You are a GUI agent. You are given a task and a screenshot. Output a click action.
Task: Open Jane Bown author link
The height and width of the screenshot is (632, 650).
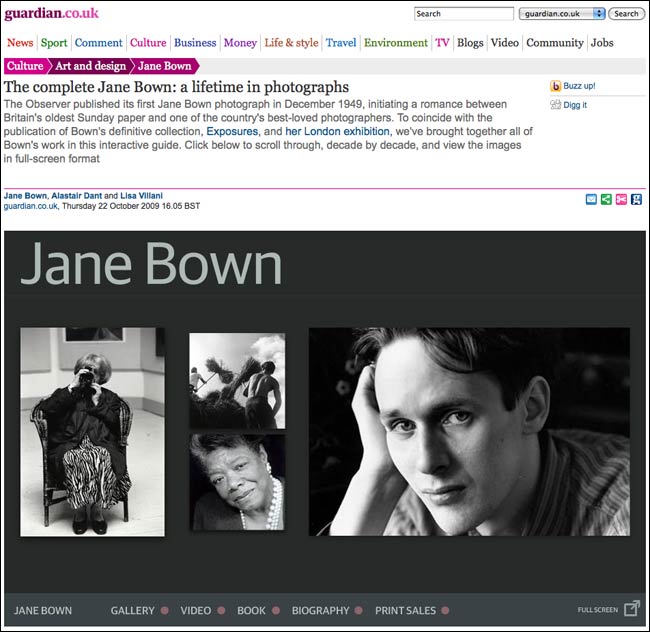tap(25, 196)
